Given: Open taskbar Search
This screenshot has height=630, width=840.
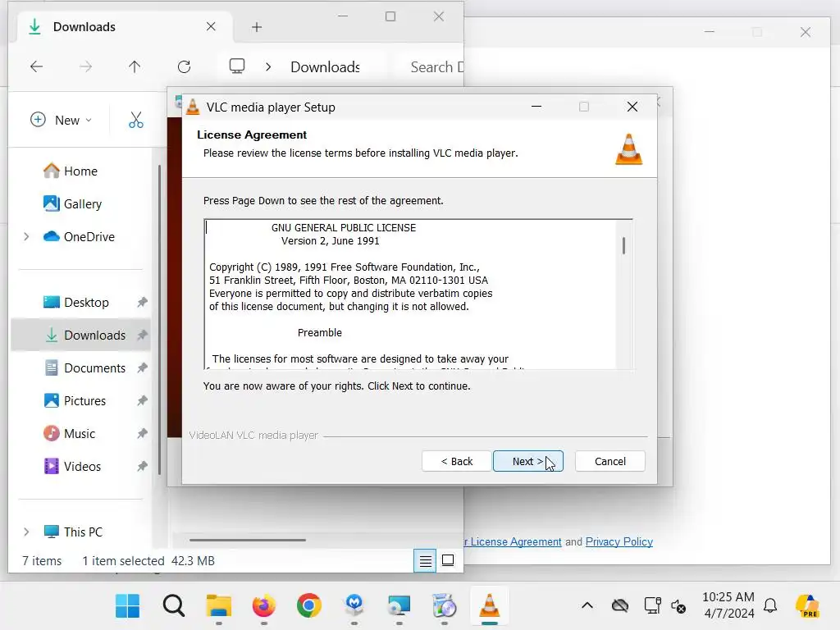Looking at the screenshot, I should point(174,606).
